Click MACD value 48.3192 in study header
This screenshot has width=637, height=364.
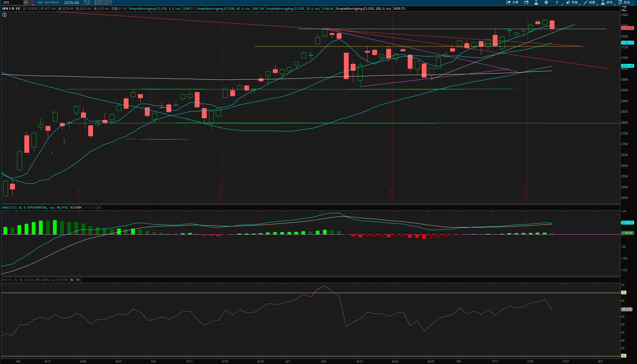62,207
